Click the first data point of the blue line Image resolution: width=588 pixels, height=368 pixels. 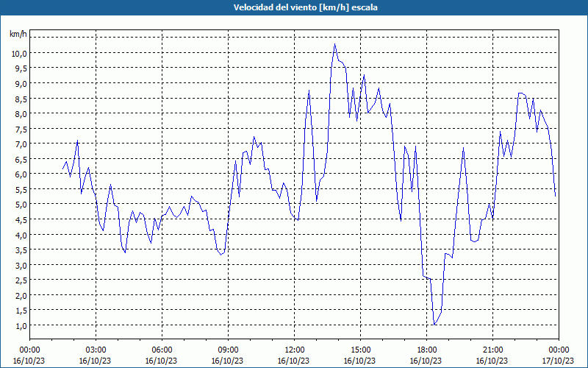pos(62,169)
